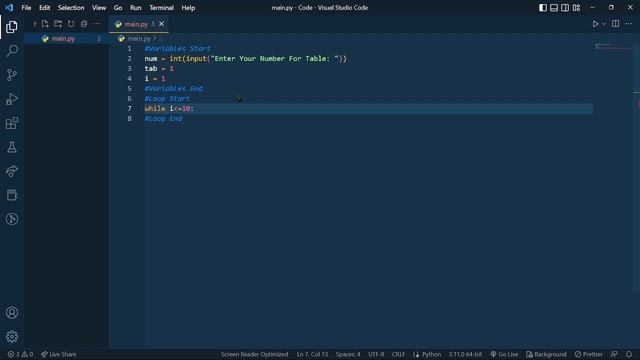This screenshot has width=640, height=360.
Task: Click Go Live in status bar
Action: click(x=504, y=354)
